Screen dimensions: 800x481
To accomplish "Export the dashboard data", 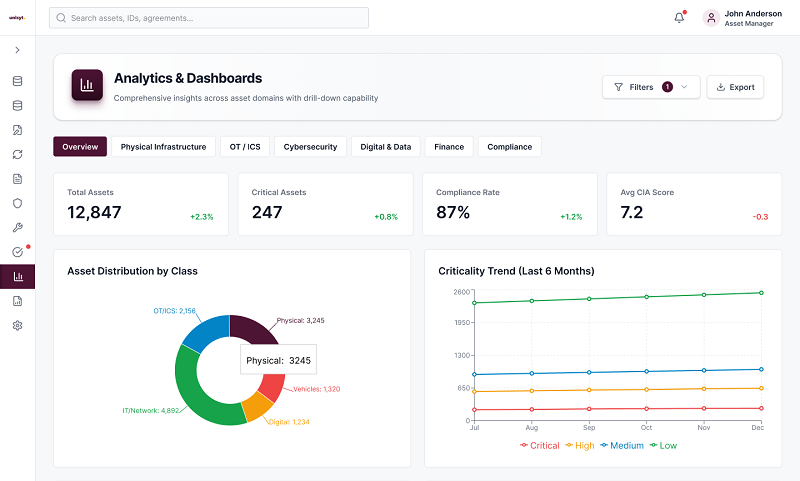I will click(735, 87).
